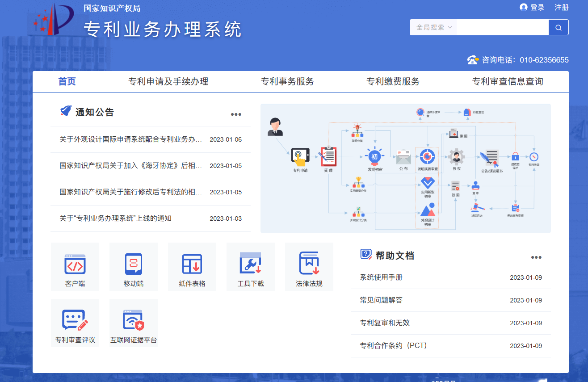The height and width of the screenshot is (382, 588).
Task: Select the 首页 tab
Action: 67,81
